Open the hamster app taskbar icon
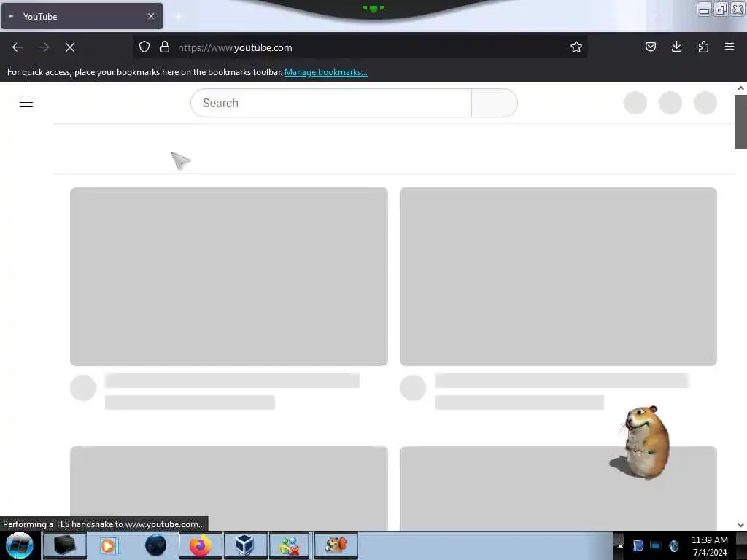This screenshot has width=747, height=560. click(x=336, y=545)
